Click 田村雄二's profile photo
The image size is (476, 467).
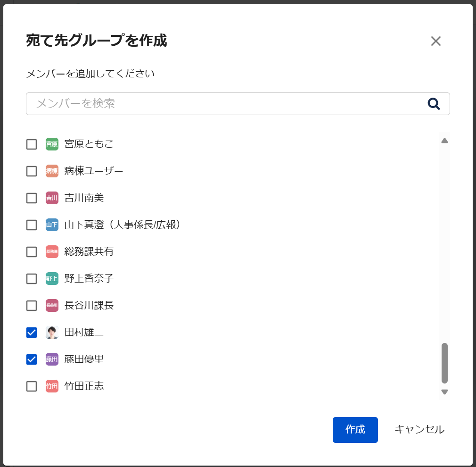pyautogui.click(x=52, y=333)
